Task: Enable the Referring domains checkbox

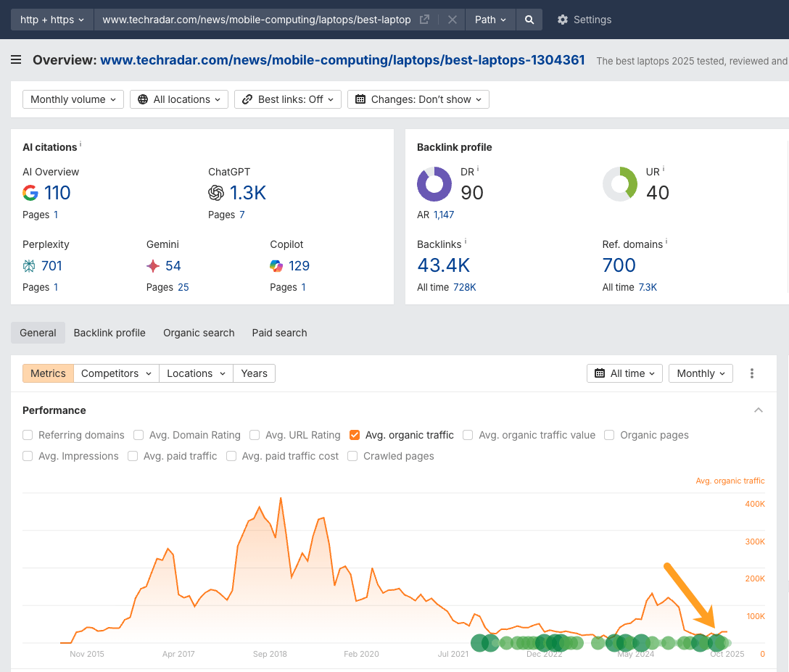Action: [27, 435]
